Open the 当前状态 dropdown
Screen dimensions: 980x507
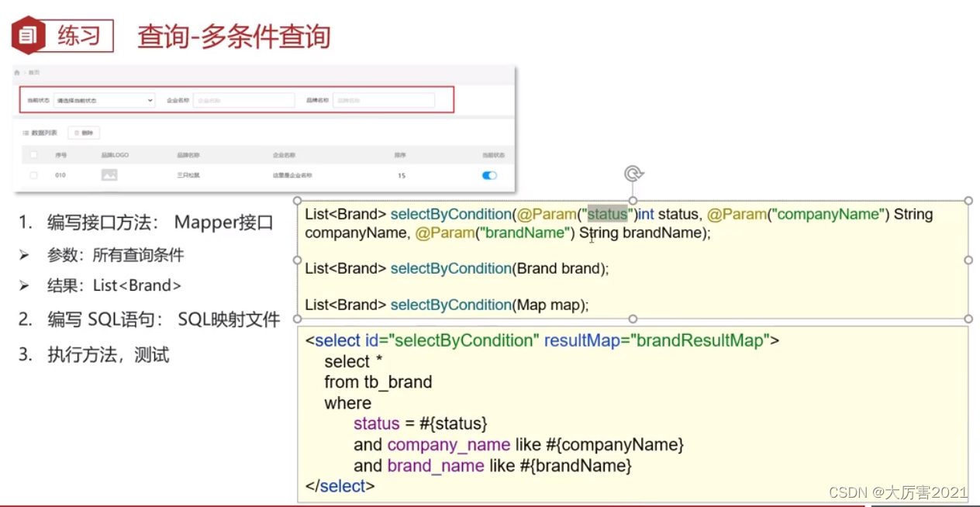104,100
